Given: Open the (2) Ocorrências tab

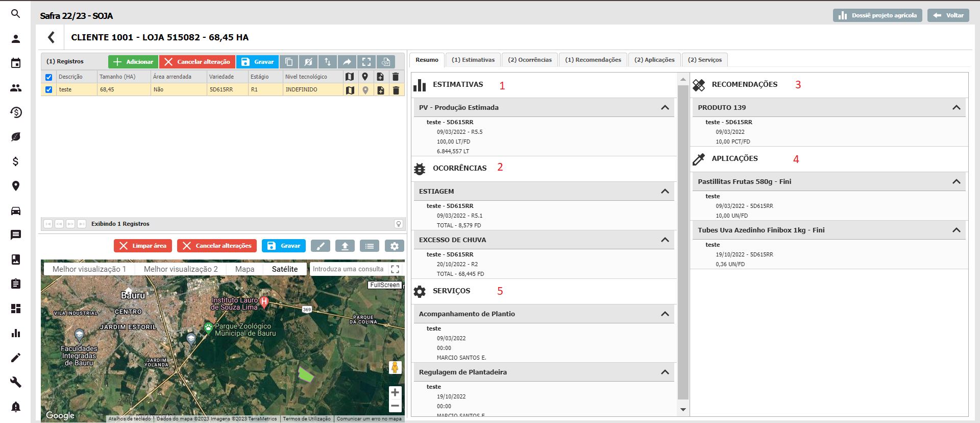Looking at the screenshot, I should pos(530,60).
